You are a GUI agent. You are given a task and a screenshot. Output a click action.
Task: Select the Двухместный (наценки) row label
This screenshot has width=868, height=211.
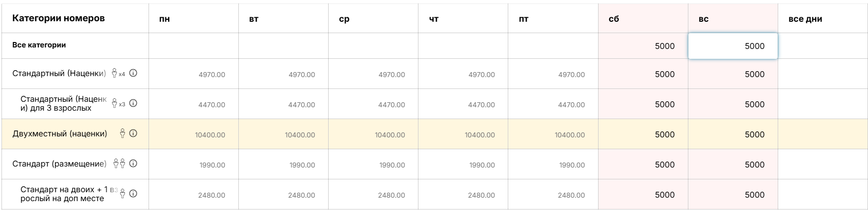(x=60, y=133)
